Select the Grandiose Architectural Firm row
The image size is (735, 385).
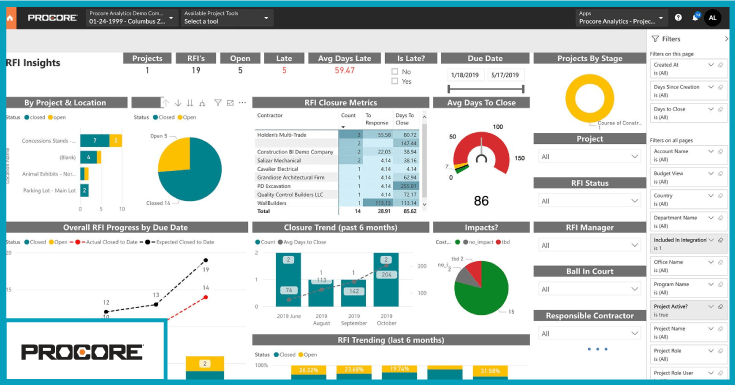[x=337, y=177]
